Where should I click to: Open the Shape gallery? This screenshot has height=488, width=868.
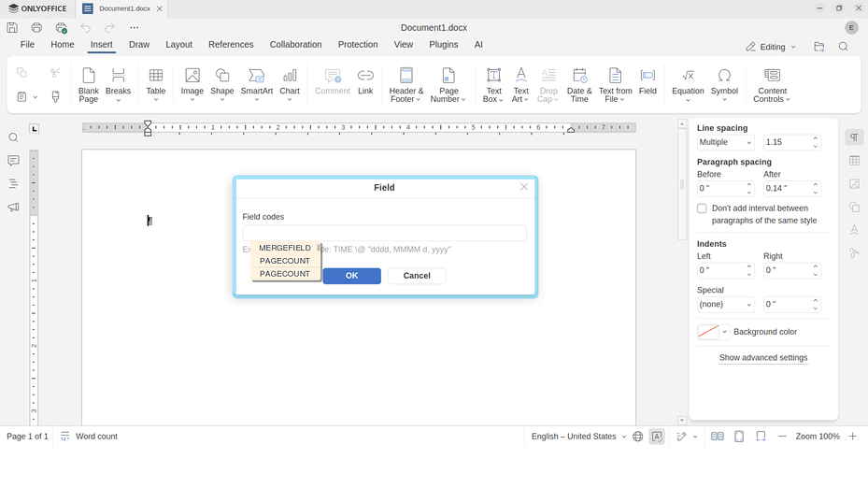[222, 85]
